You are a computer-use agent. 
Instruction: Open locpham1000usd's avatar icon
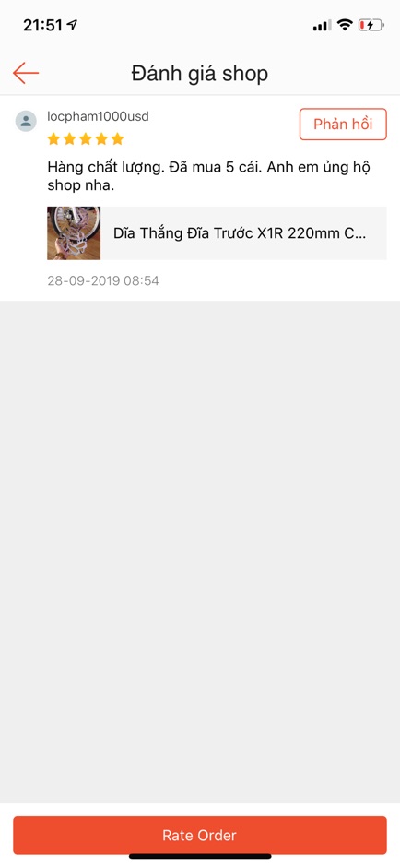(x=26, y=121)
